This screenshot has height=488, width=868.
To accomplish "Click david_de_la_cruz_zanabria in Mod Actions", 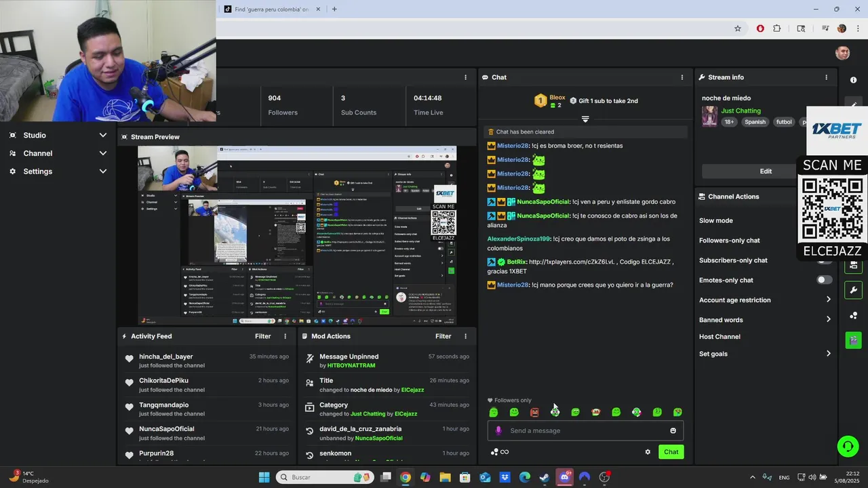I will tap(360, 428).
